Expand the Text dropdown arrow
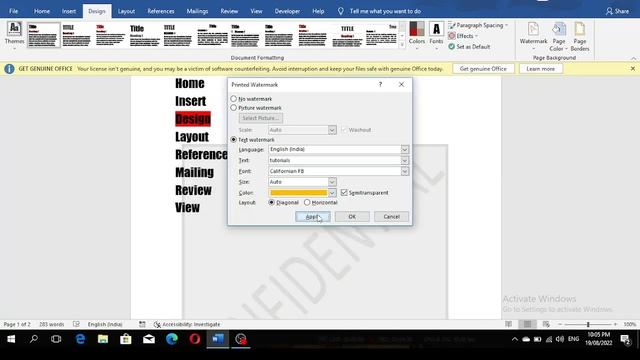Image resolution: width=640 pixels, height=360 pixels. coord(404,160)
